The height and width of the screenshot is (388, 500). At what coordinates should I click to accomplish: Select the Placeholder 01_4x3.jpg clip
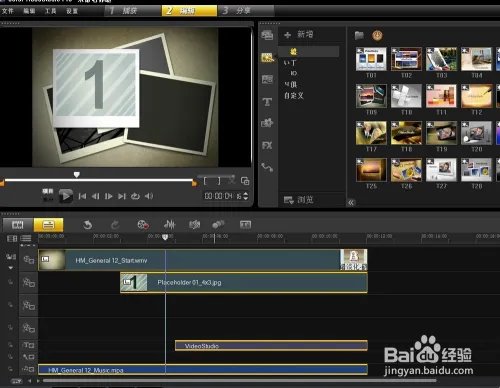[x=244, y=283]
